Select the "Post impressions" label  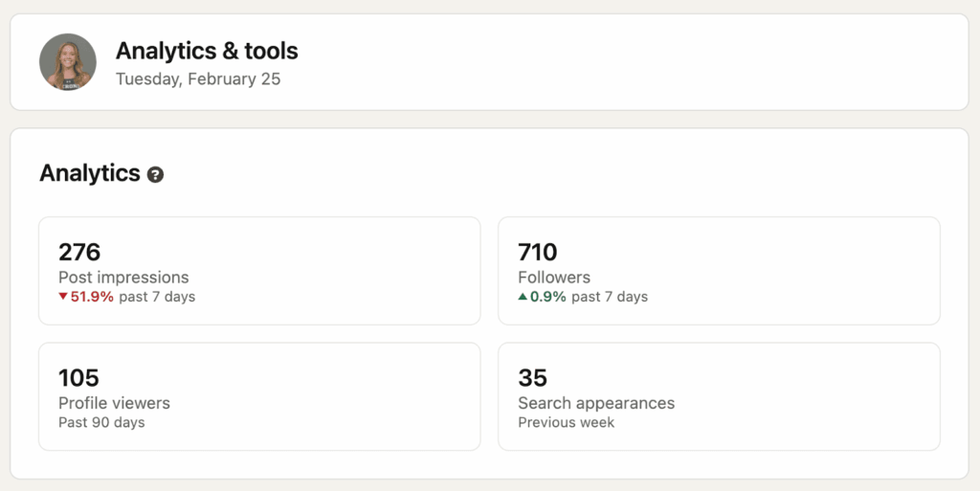coord(123,278)
